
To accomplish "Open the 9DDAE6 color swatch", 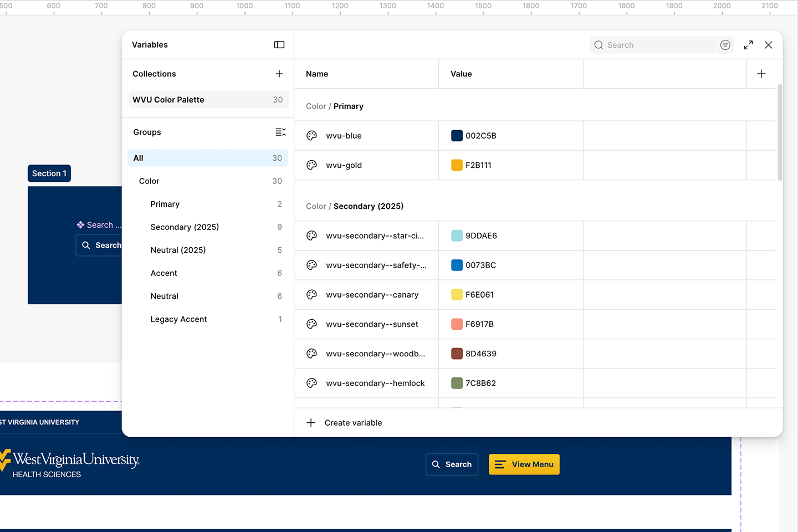I will (x=457, y=236).
